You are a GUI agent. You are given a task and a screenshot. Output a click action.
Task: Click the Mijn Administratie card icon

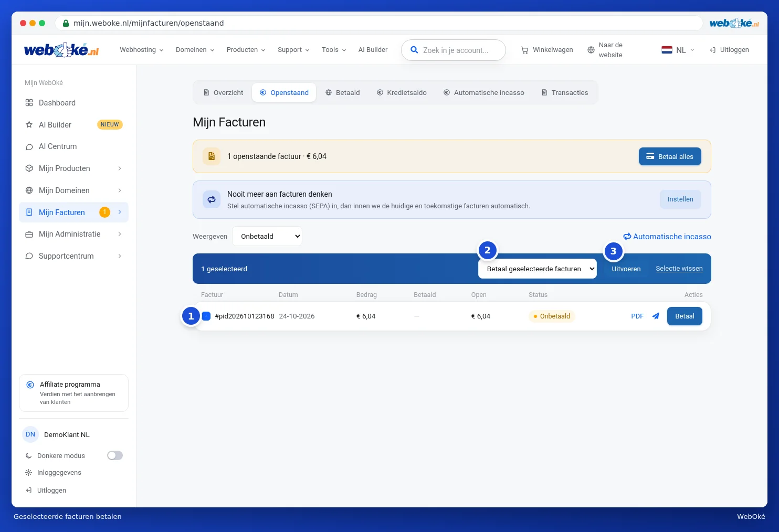coord(29,234)
